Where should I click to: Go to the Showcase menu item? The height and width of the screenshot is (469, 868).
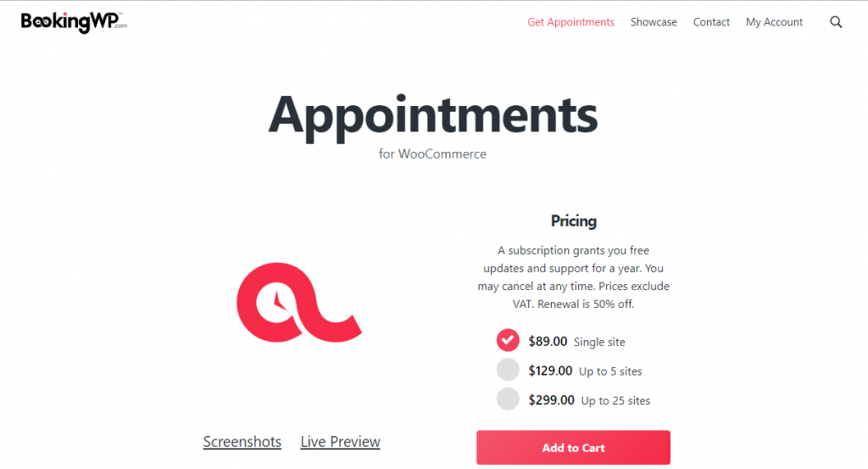click(x=654, y=23)
